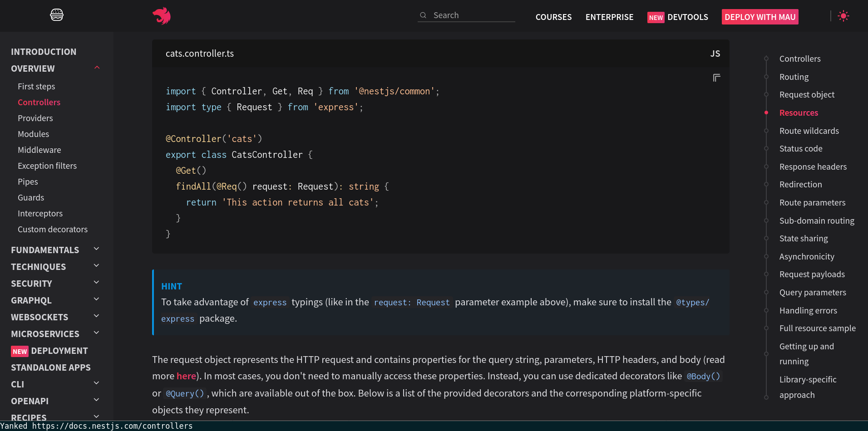Click the Resources active bullet marker

click(766, 113)
